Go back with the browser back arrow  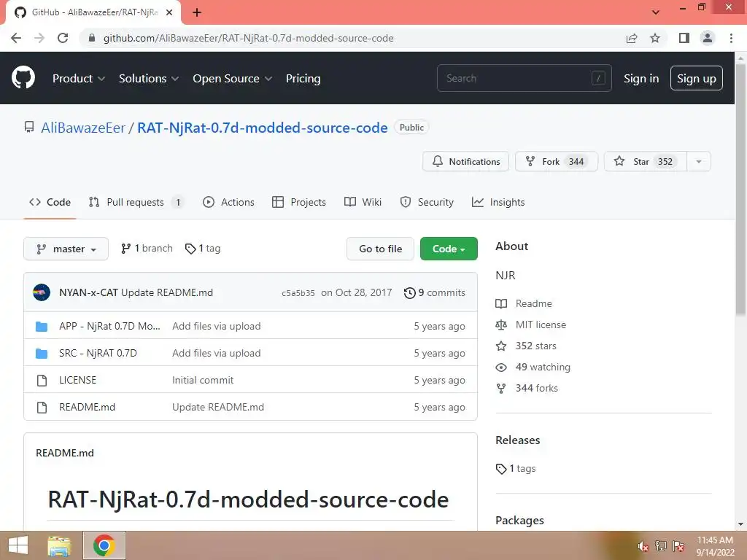tap(16, 38)
